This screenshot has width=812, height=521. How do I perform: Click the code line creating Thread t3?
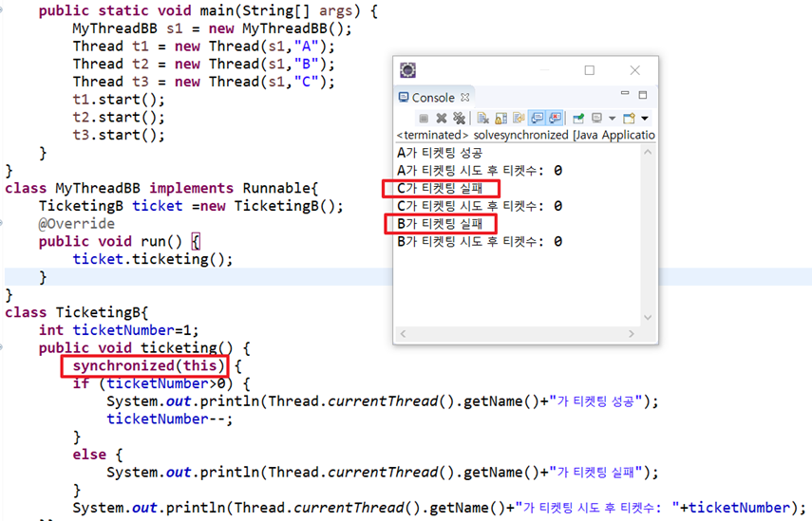(x=203, y=82)
